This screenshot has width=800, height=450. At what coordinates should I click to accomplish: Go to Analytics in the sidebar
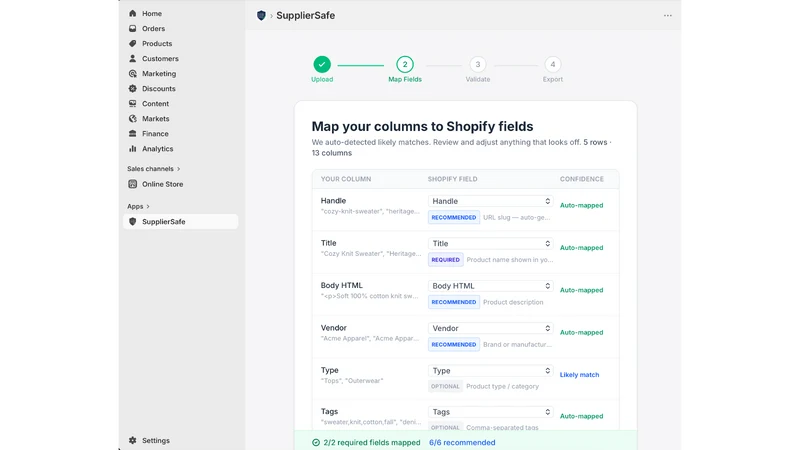pos(157,148)
